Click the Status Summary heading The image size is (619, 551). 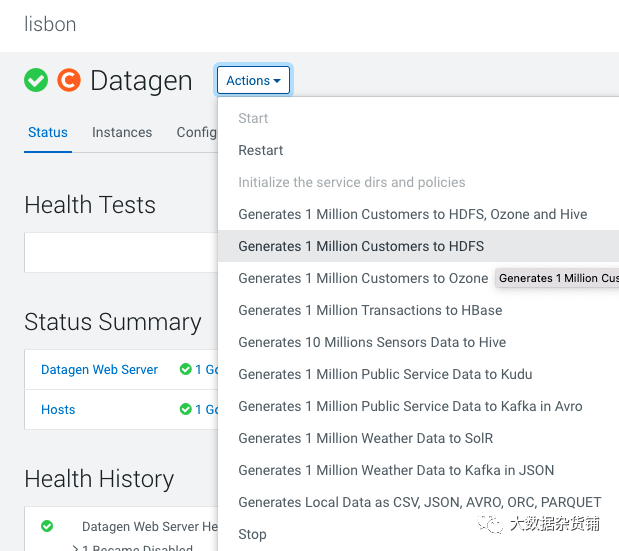[113, 322]
